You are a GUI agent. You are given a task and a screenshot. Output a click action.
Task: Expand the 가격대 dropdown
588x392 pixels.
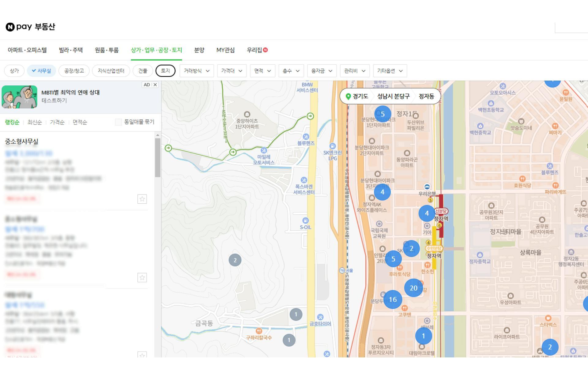pos(232,71)
